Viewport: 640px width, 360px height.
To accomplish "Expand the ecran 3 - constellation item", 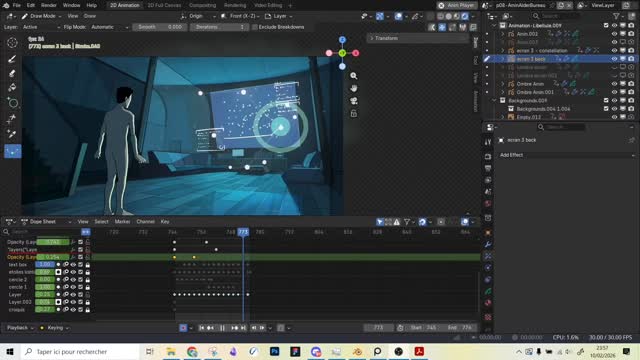I will click(x=503, y=51).
